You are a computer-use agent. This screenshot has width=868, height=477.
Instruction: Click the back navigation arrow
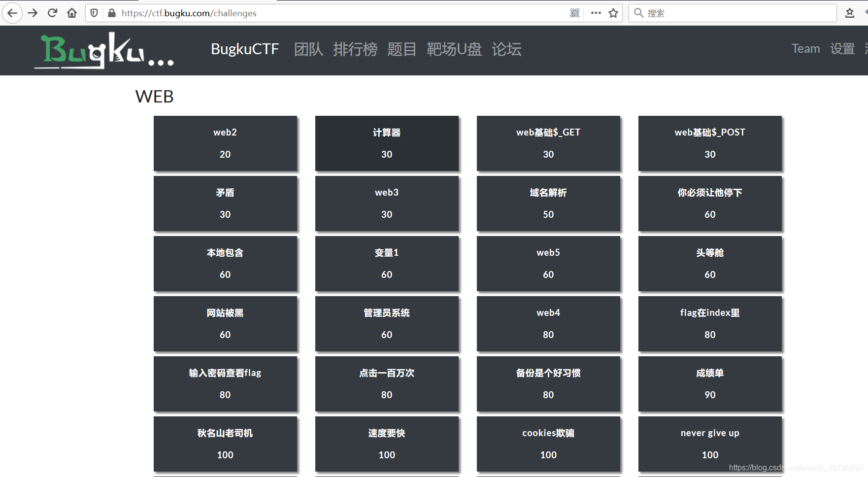coord(12,13)
